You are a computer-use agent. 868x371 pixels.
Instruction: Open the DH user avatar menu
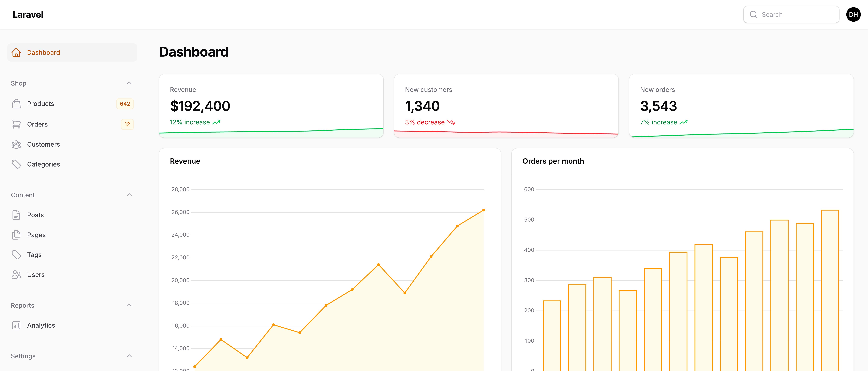853,14
